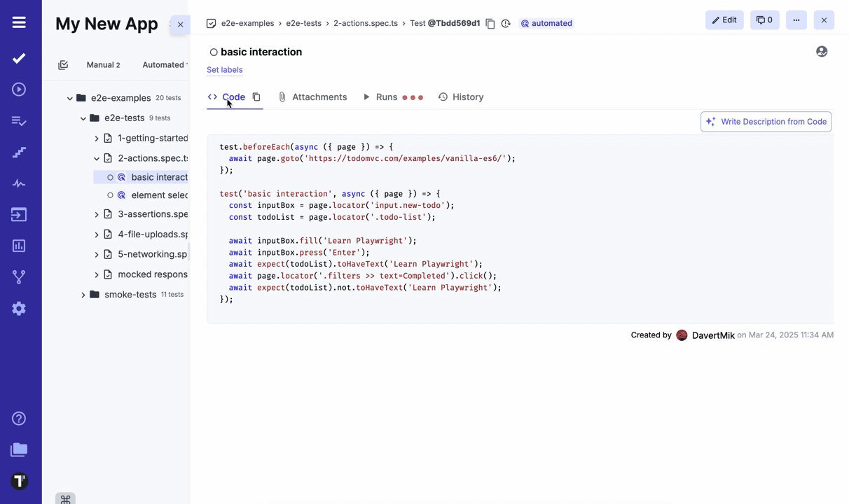Click the 3-assertions.spec file row name
The image size is (849, 504).
pyautogui.click(x=153, y=214)
